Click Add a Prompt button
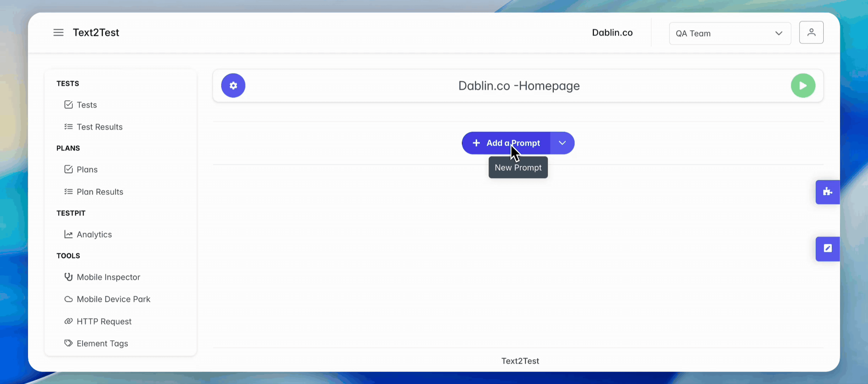 coord(506,143)
